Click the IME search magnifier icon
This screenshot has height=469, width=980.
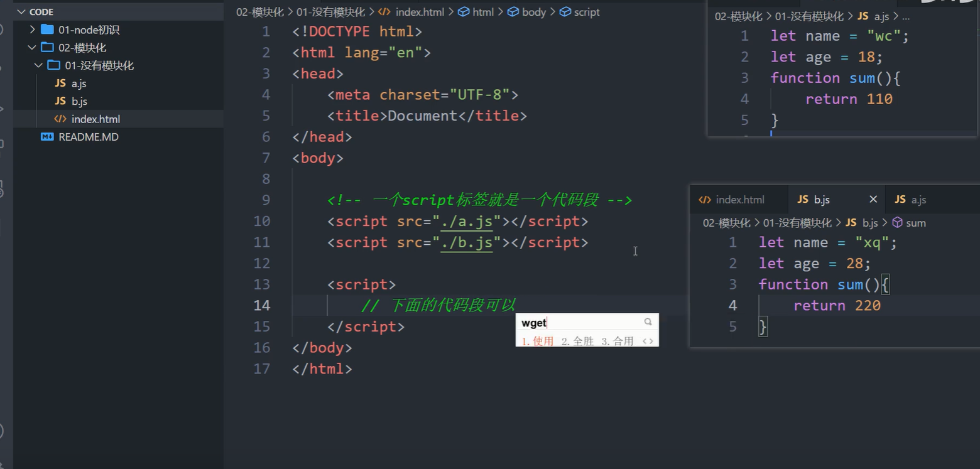648,322
